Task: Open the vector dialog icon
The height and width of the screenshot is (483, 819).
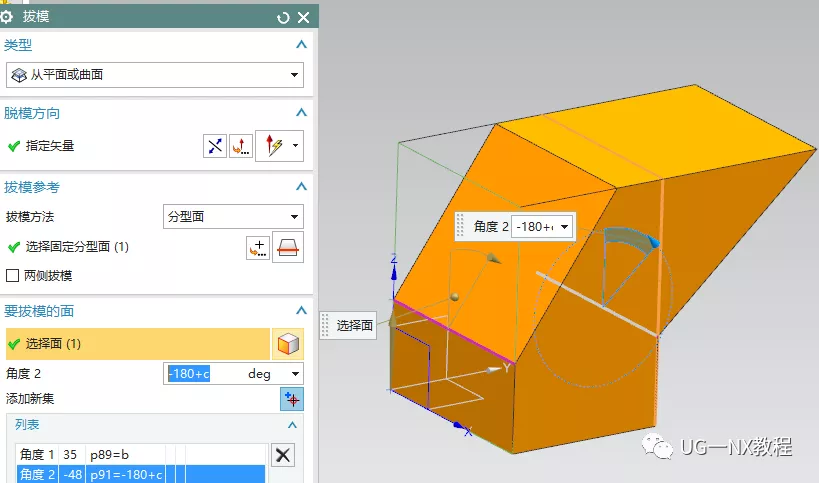Action: click(x=241, y=146)
